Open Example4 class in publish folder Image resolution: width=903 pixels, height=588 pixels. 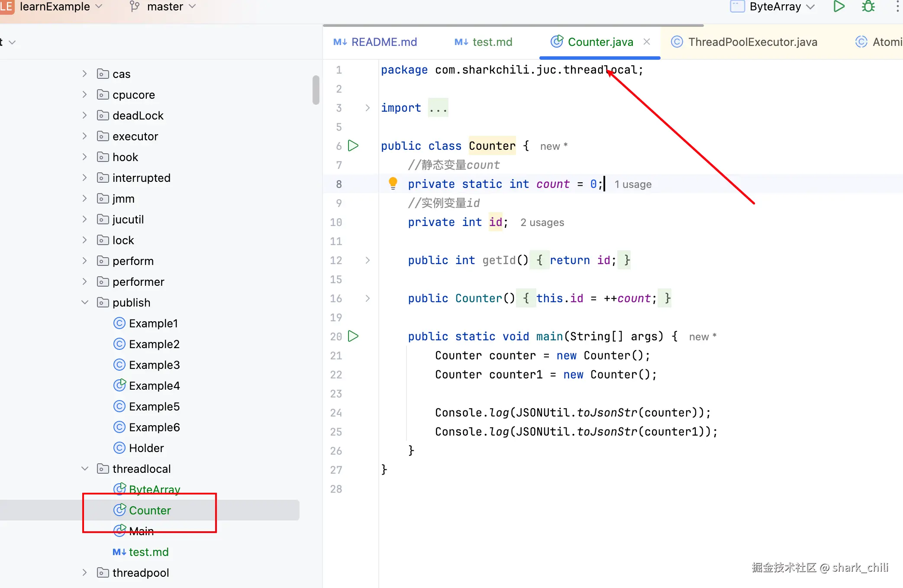[154, 386]
